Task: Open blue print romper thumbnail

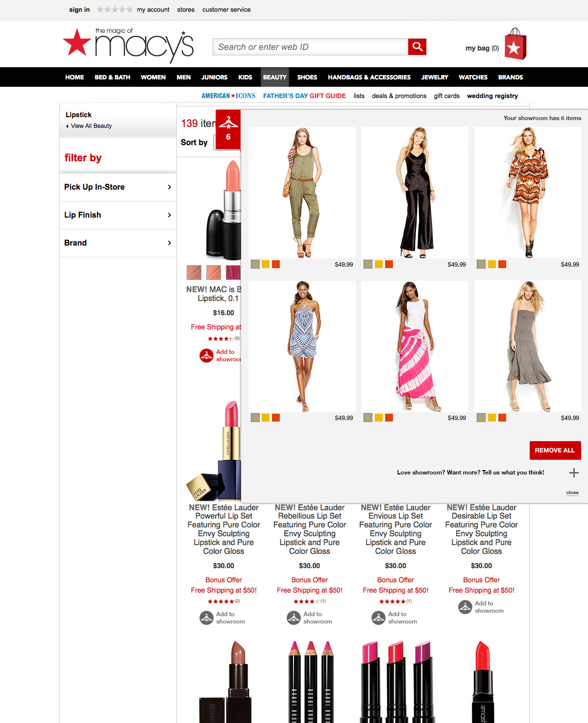Action: point(302,347)
